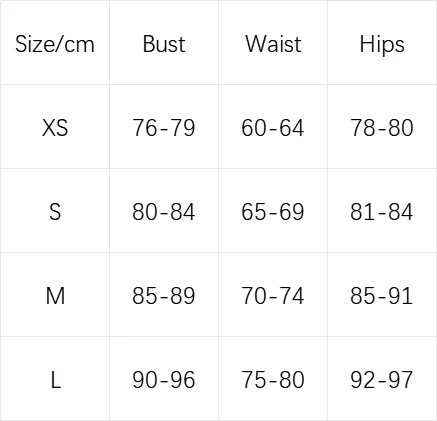The height and width of the screenshot is (421, 437).
Task: Click the 85-89 bust cell
Action: (164, 296)
